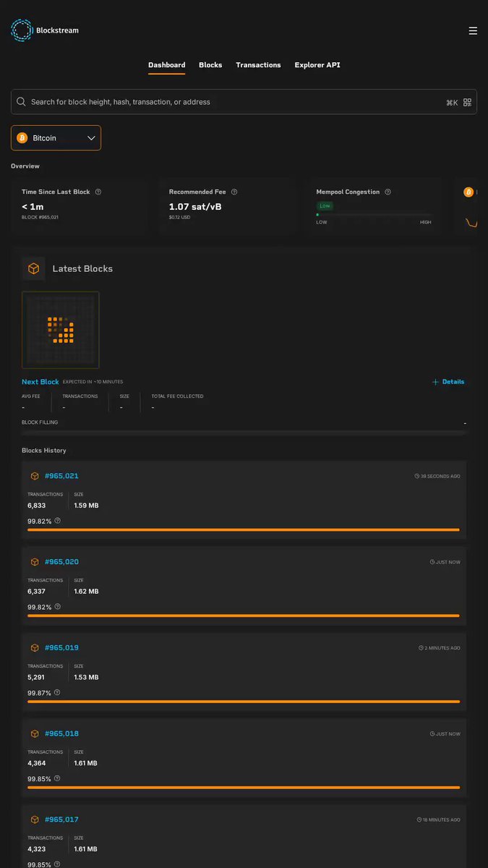This screenshot has width=488, height=868.
Task: Show info for Recommended Fee
Action: click(234, 192)
